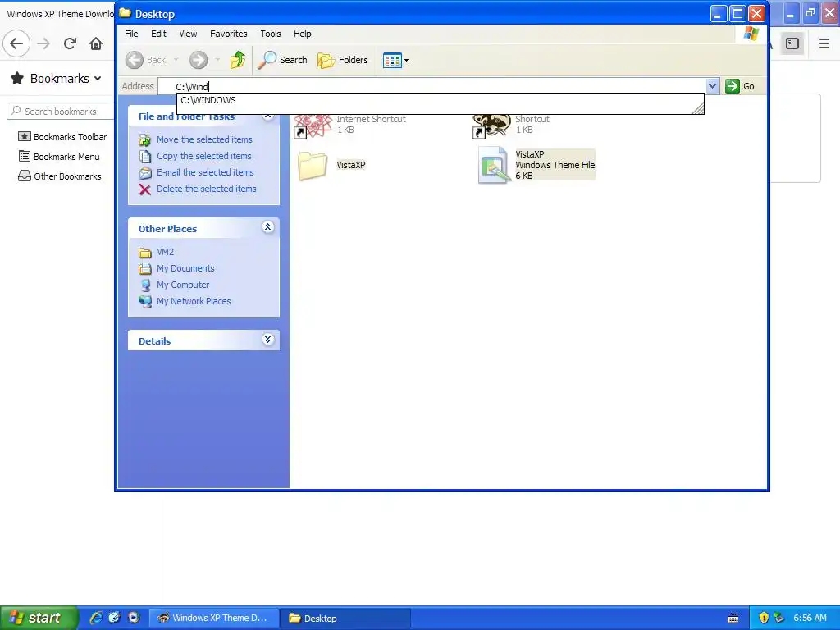
Task: Select the raccoon Shortcut icon
Action: 492,126
